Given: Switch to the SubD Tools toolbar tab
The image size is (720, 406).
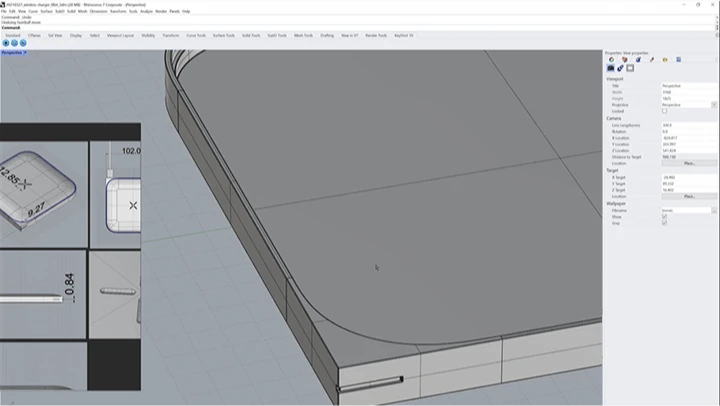Looking at the screenshot, I should [x=277, y=35].
